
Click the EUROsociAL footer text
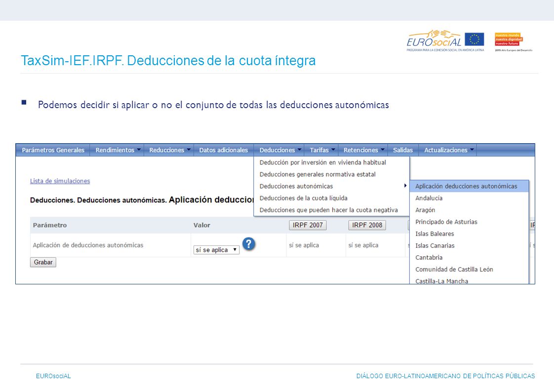point(53,376)
